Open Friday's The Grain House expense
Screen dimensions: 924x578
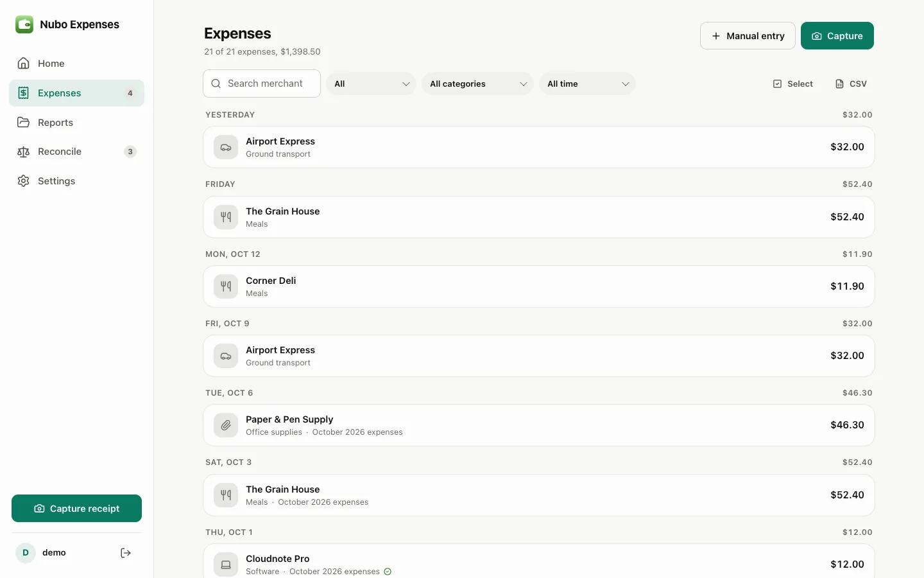(539, 217)
